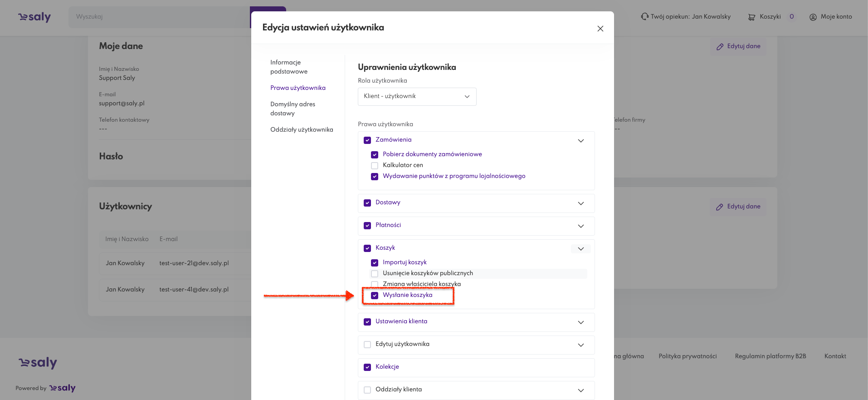Click the Wyszukaj search field

click(x=159, y=17)
